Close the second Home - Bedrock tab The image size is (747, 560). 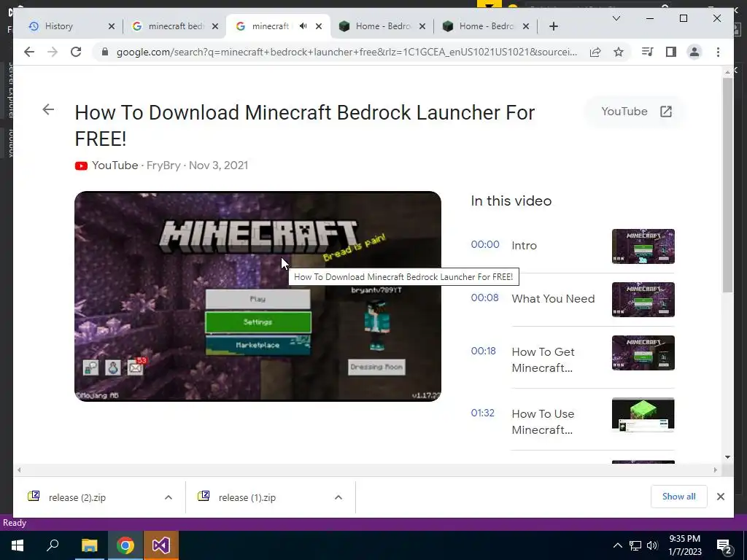pos(526,26)
